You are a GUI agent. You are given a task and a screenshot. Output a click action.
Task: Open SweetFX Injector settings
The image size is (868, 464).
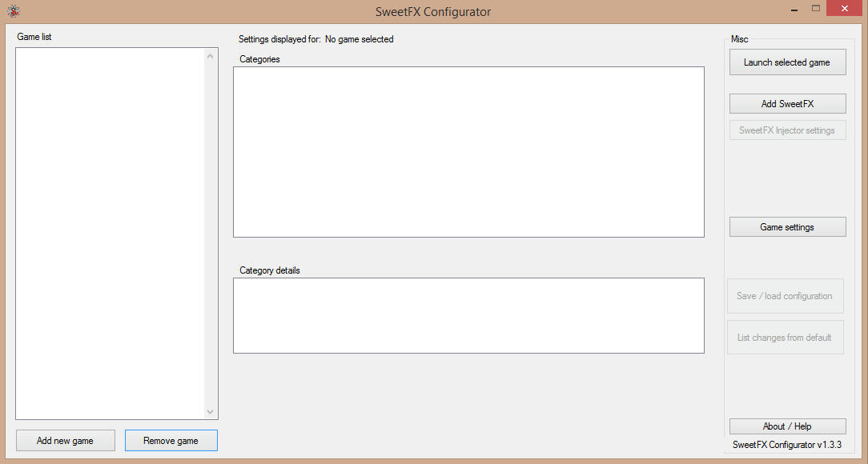[787, 130]
